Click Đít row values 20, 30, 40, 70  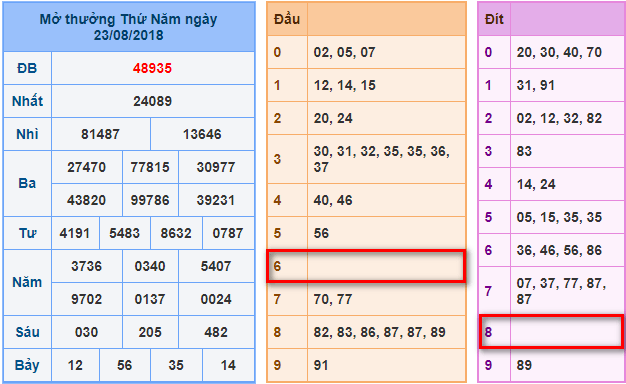tap(559, 52)
